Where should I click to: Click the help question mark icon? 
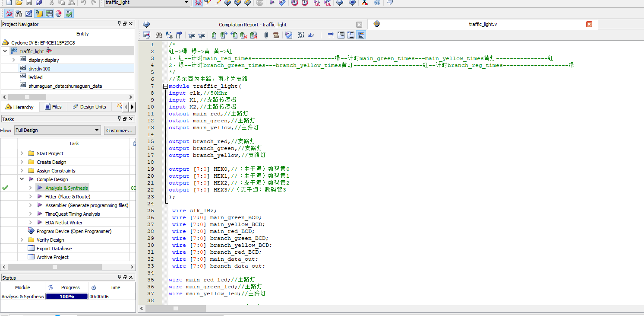pos(377,3)
